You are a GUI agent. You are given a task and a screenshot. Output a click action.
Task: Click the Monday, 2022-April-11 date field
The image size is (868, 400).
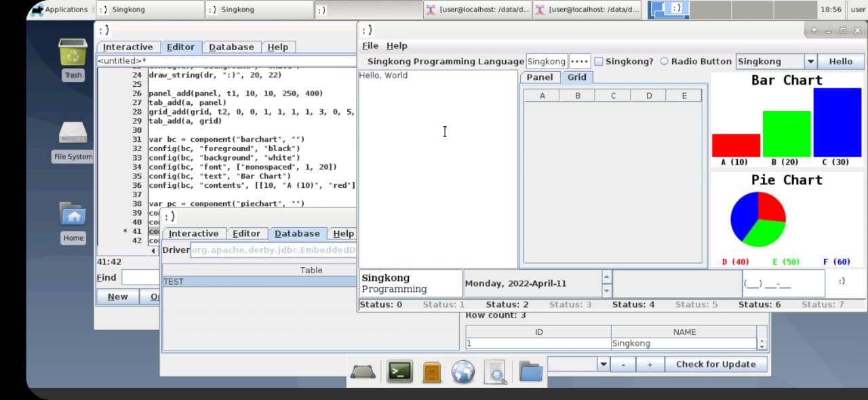tap(533, 283)
